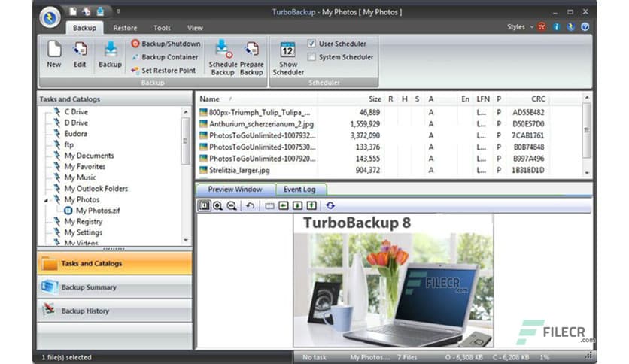This screenshot has height=364, width=629.
Task: Select My Documents task
Action: [89, 156]
